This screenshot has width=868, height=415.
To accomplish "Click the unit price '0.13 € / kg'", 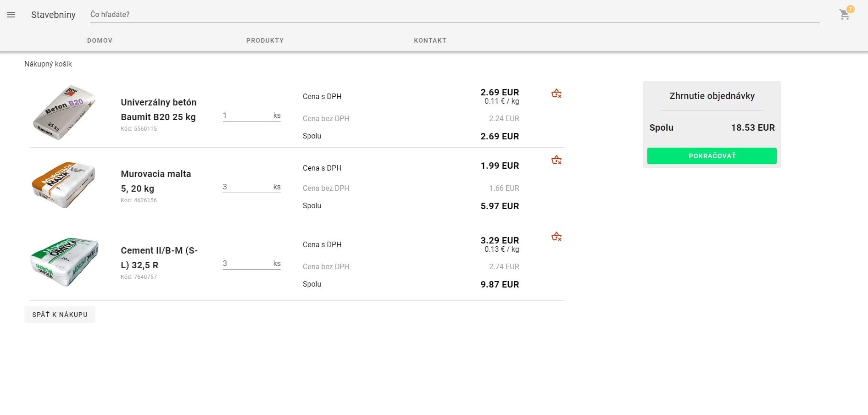I will pos(502,249).
